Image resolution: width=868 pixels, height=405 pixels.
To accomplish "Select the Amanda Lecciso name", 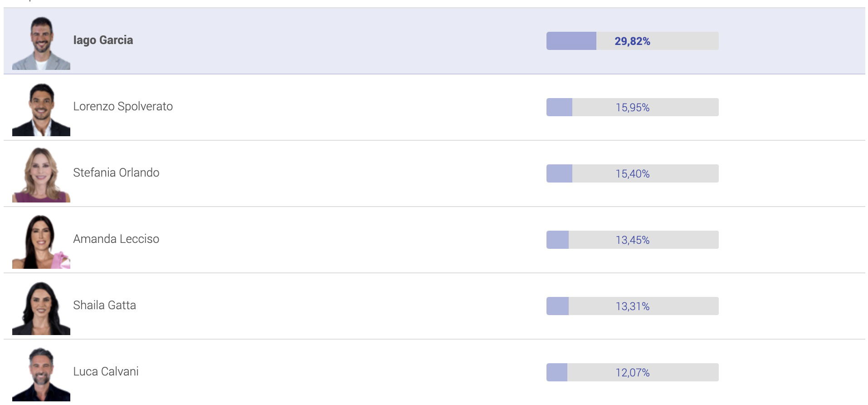I will (116, 239).
